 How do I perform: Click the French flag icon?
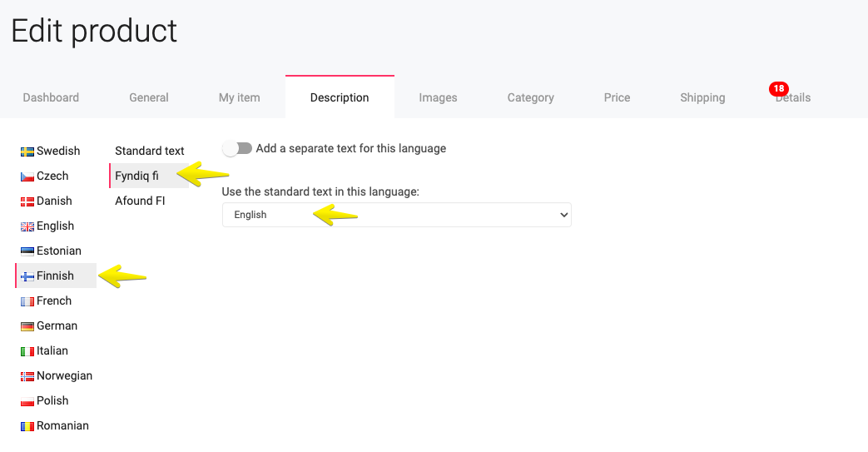click(27, 301)
